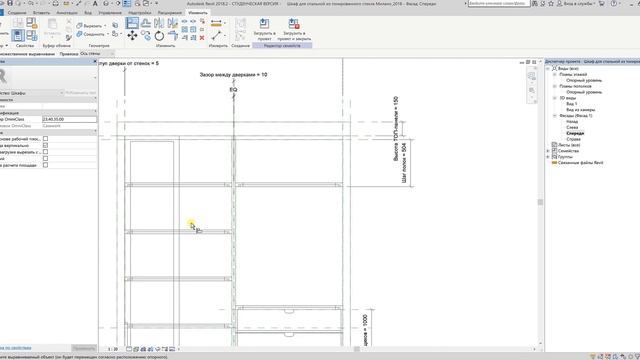
Task: Click the drawing area vertical scrollbar thumb
Action: 540,202
